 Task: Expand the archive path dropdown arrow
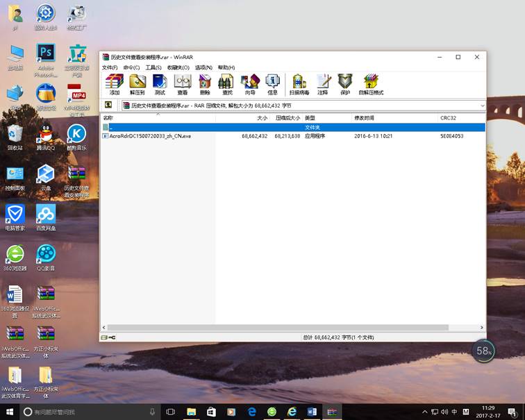pos(482,106)
